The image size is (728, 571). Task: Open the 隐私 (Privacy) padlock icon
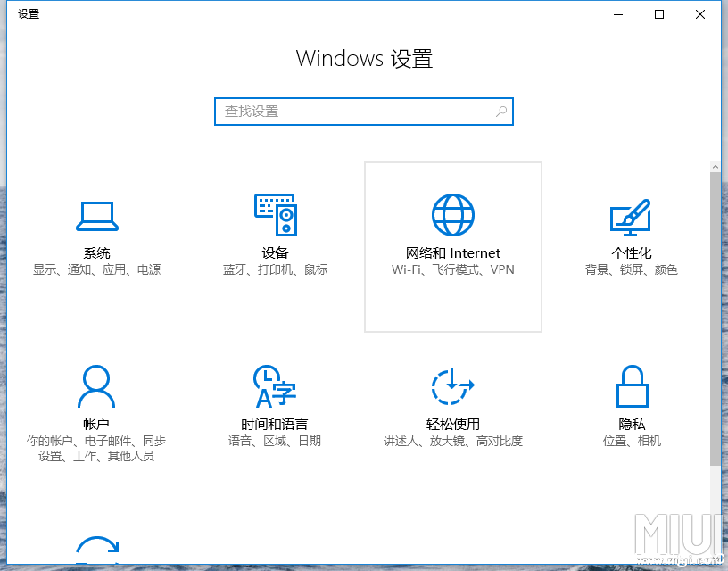[632, 385]
